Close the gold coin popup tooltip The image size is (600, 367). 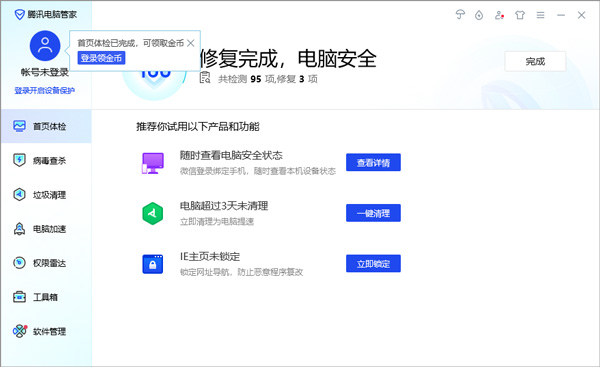[191, 43]
